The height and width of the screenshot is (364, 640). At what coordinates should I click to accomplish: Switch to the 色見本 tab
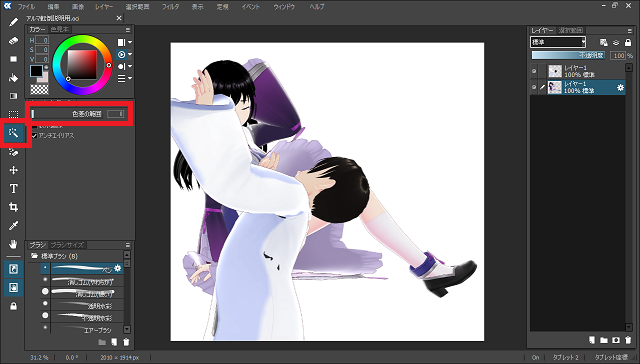(x=59, y=29)
